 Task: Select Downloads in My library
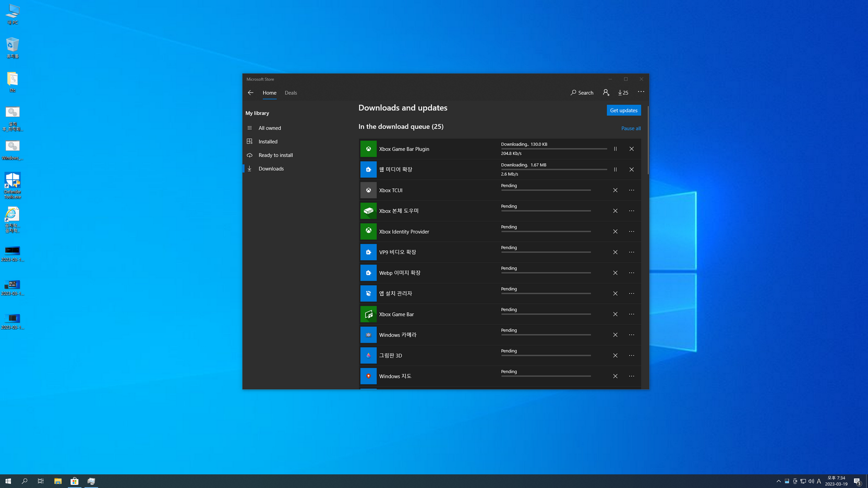[296, 168]
